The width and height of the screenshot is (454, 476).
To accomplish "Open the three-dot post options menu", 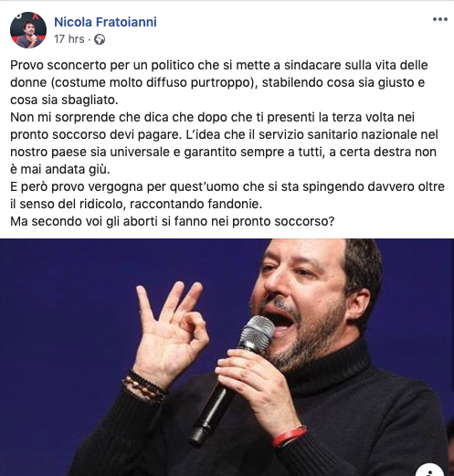I will (x=440, y=19).
